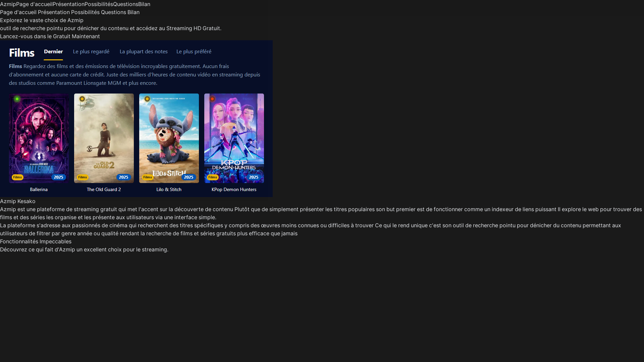Click green status dot on Ballerina poster

click(x=17, y=99)
